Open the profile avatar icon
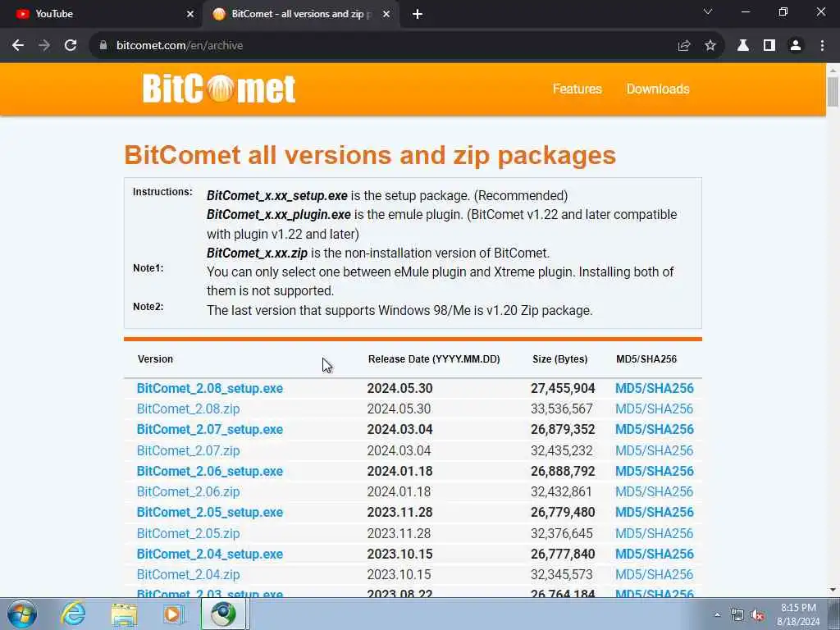Viewport: 840px width, 630px height. point(796,46)
